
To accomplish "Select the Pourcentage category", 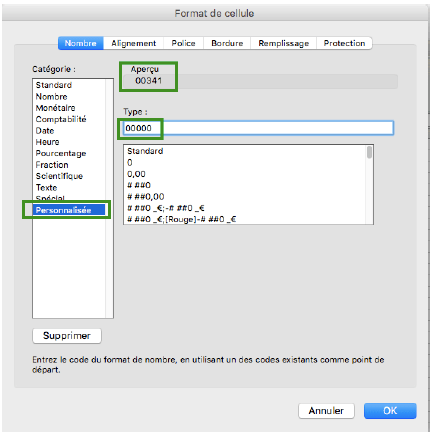I will click(x=69, y=153).
